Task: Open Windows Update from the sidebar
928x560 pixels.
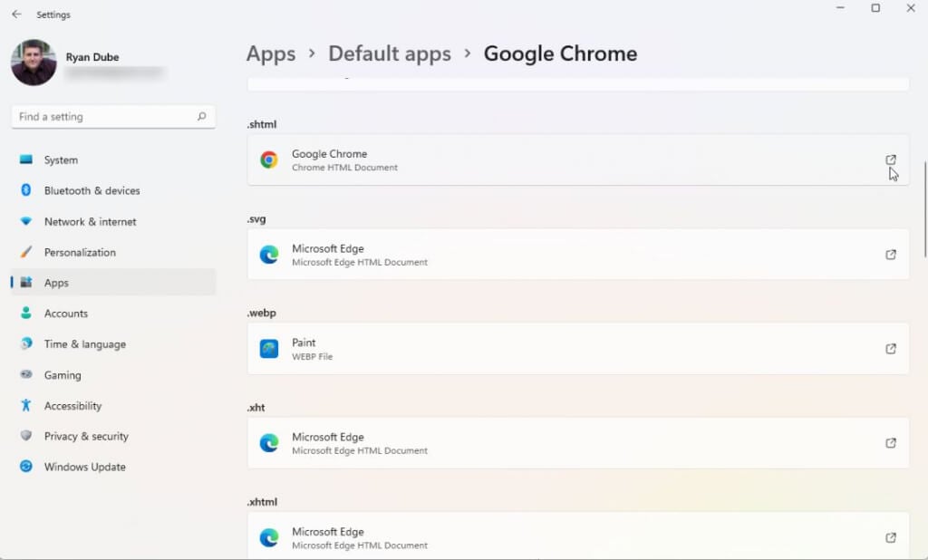Action: [84, 468]
